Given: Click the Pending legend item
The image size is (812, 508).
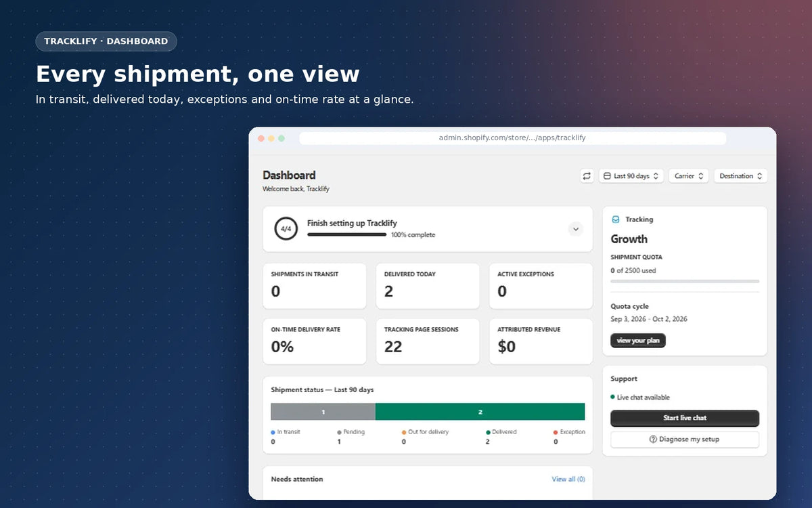Looking at the screenshot, I should click(x=351, y=436).
